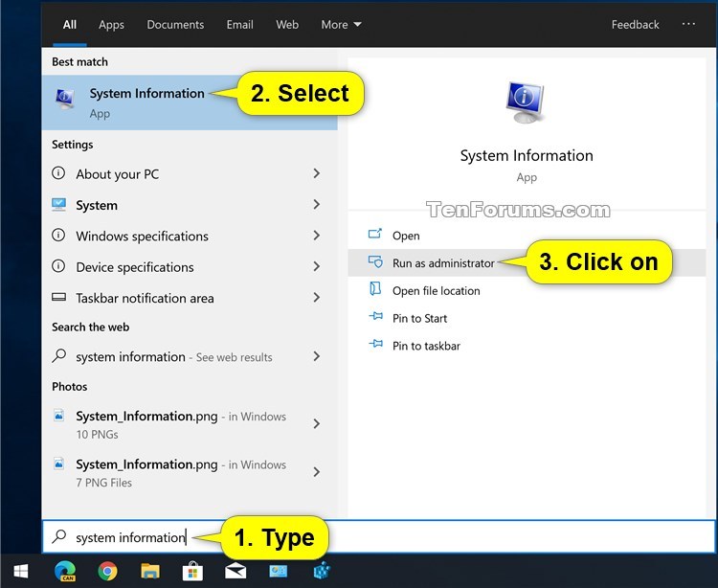Select the System Information best match result
Image resolution: width=718 pixels, height=588 pixels.
pyautogui.click(x=190, y=102)
